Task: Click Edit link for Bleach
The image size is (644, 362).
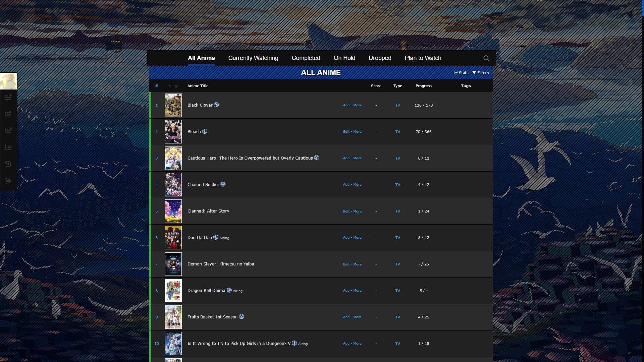Action: (346, 132)
